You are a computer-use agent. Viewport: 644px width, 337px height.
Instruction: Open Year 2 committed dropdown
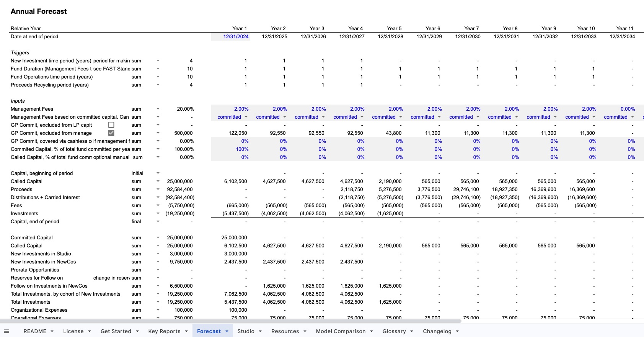pyautogui.click(x=285, y=117)
